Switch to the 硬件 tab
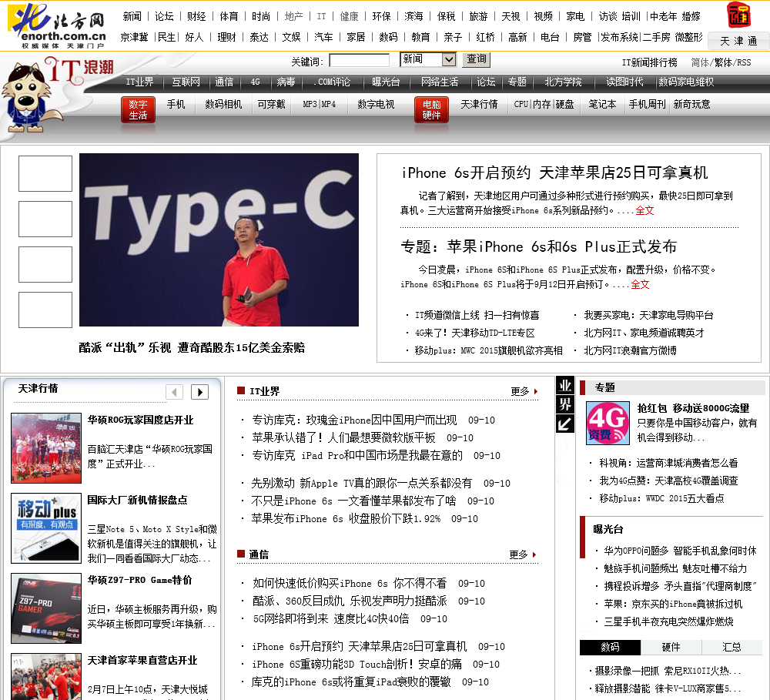This screenshot has height=700, width=770. click(x=671, y=648)
